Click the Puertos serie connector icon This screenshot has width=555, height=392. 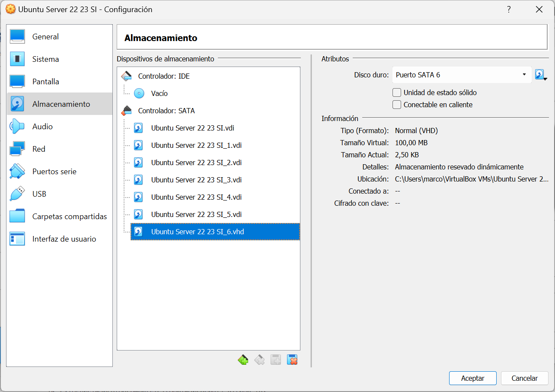click(17, 172)
